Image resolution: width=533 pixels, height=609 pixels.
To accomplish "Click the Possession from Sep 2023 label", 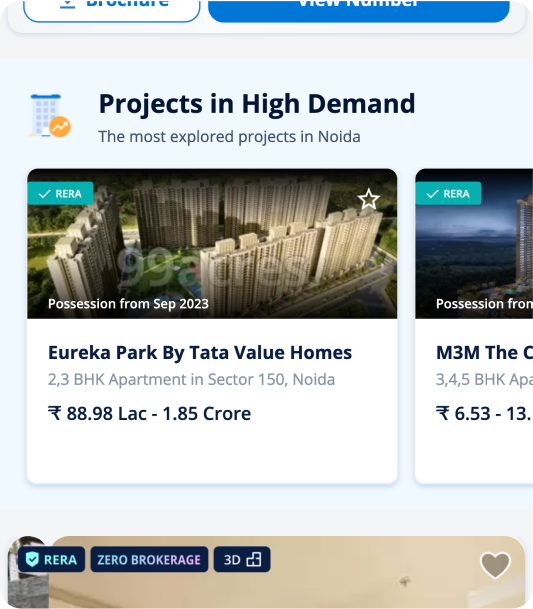I will [128, 304].
